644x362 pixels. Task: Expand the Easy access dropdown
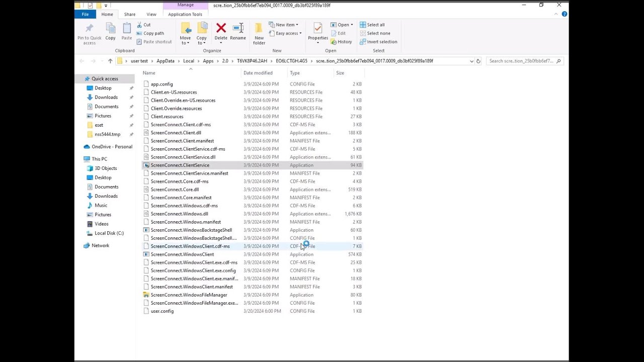(300, 33)
